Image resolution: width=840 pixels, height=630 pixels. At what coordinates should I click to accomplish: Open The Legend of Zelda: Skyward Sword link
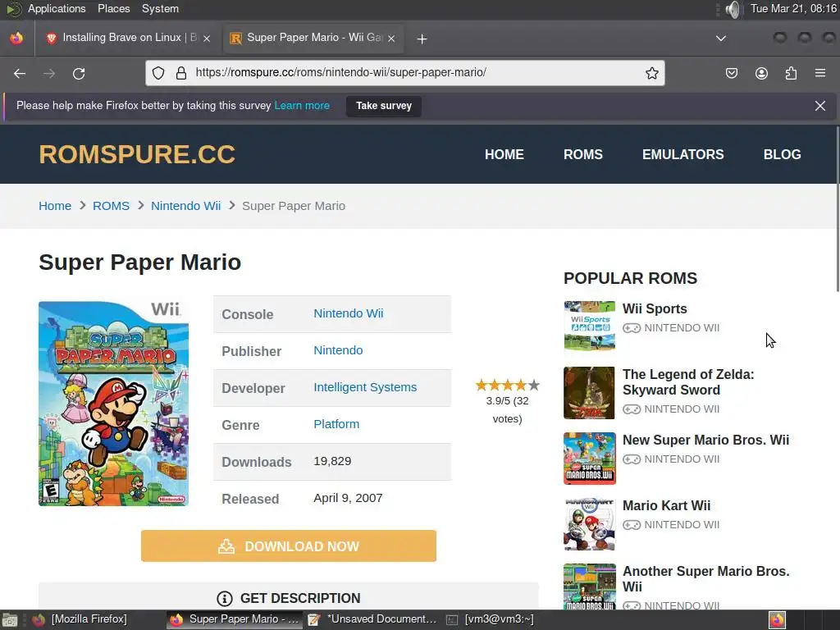click(688, 382)
